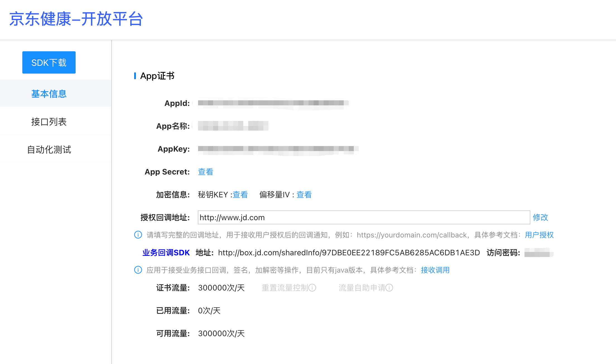The image size is (616, 364).
Task: View the 偏移量IV value
Action: [x=304, y=195]
